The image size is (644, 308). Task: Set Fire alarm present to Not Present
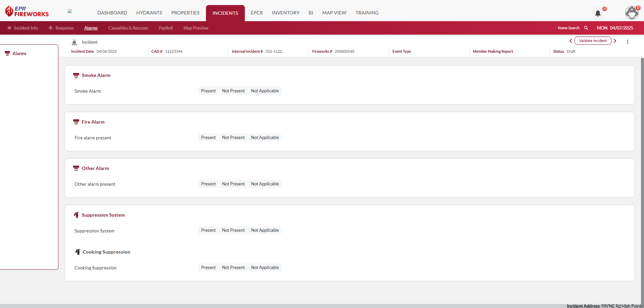click(233, 138)
